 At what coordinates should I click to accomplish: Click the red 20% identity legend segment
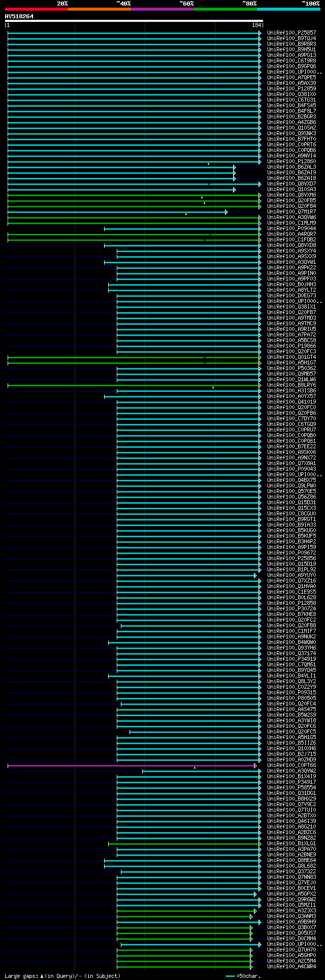36,9
